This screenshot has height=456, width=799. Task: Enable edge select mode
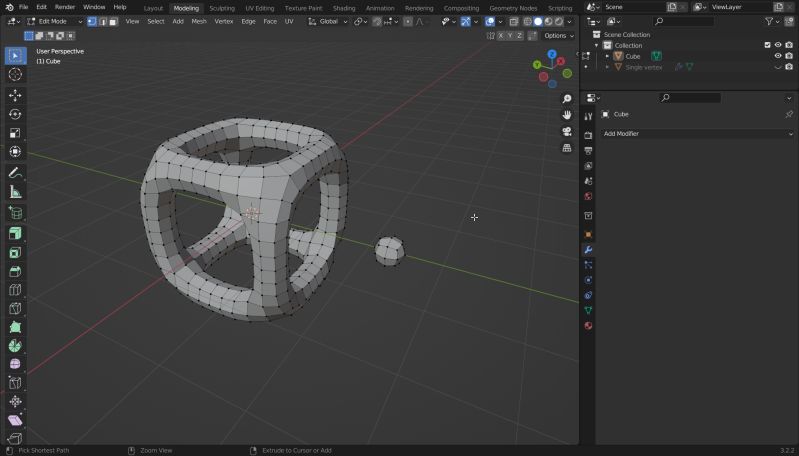coord(102,21)
